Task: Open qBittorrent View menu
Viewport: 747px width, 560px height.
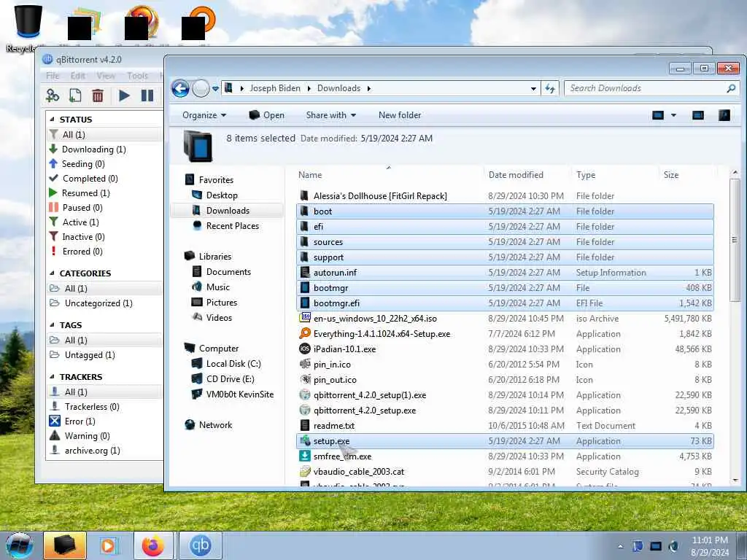Action: pyautogui.click(x=106, y=76)
